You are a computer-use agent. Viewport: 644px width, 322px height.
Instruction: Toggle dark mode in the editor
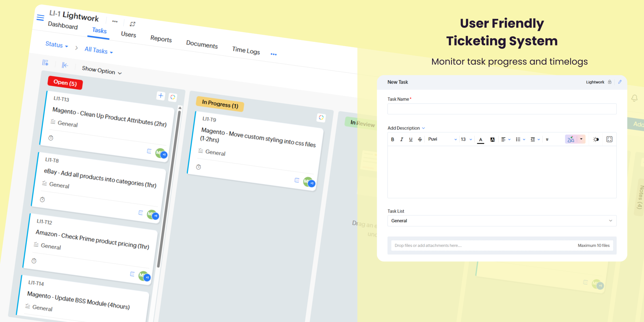coord(596,139)
